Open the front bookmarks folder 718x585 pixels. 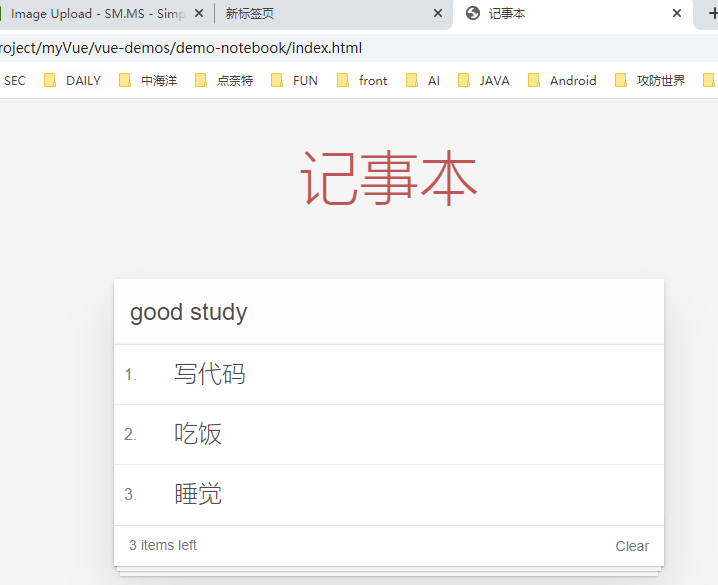point(362,81)
